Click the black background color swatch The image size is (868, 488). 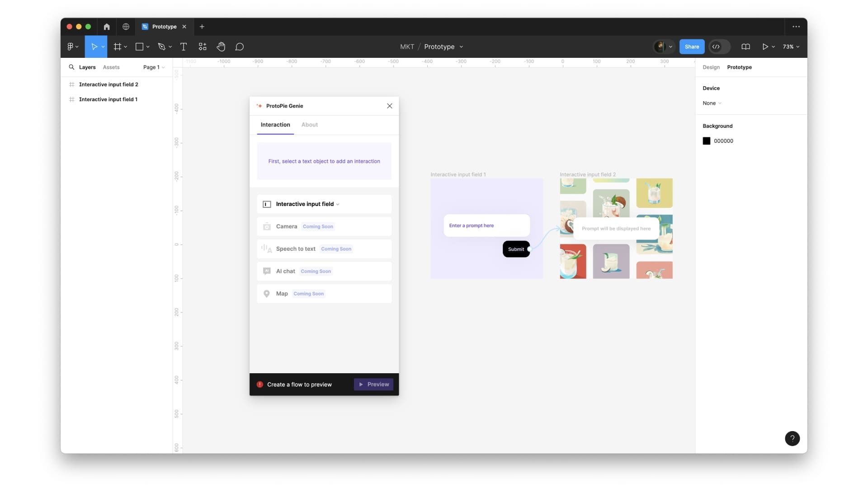pyautogui.click(x=707, y=141)
